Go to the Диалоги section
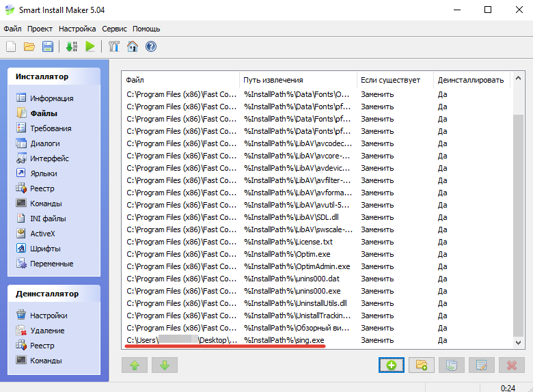533x392 pixels. pyautogui.click(x=38, y=143)
